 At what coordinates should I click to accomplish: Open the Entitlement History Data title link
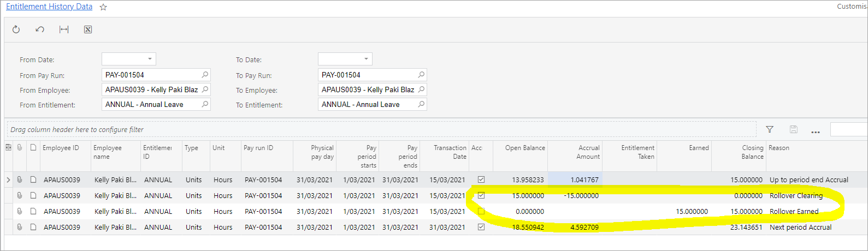[49, 7]
